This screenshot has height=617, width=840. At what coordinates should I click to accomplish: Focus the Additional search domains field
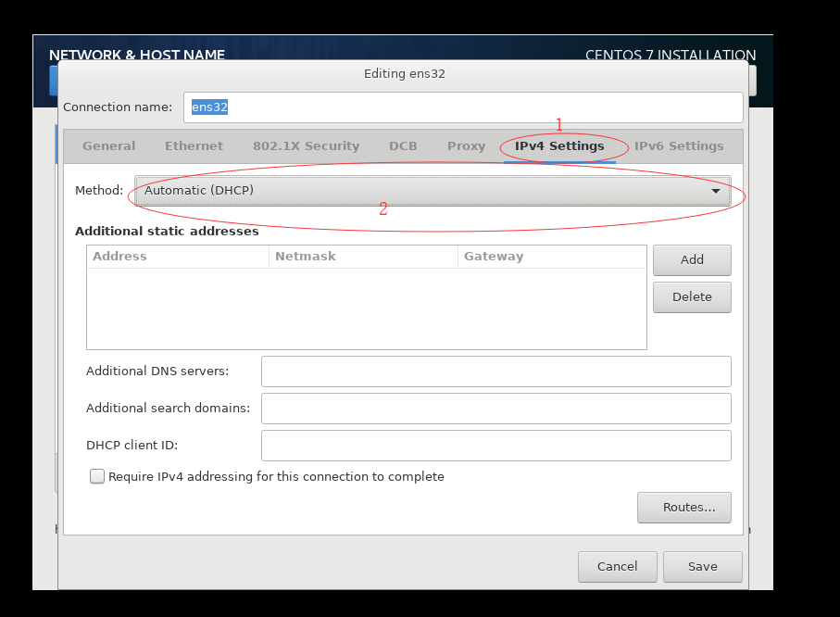click(x=496, y=409)
